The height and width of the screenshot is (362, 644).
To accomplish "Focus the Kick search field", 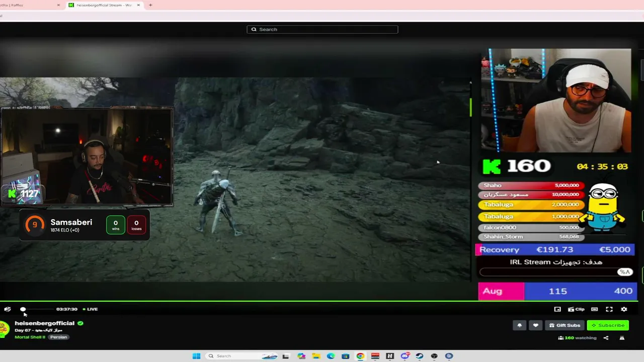I will pyautogui.click(x=323, y=29).
